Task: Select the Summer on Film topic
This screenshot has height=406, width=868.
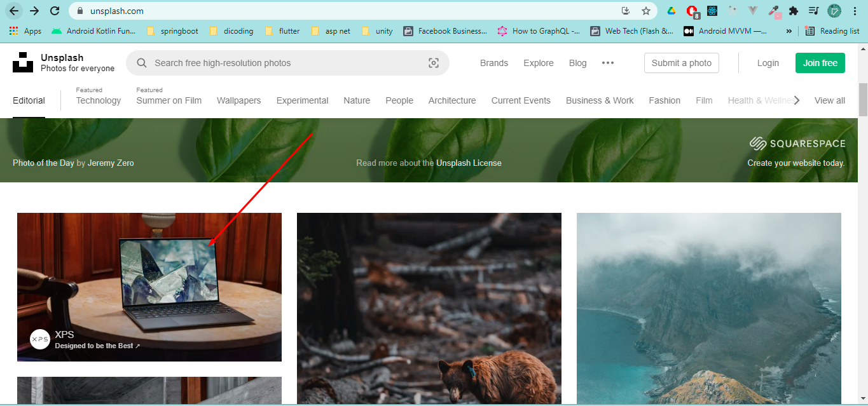Action: (x=169, y=100)
